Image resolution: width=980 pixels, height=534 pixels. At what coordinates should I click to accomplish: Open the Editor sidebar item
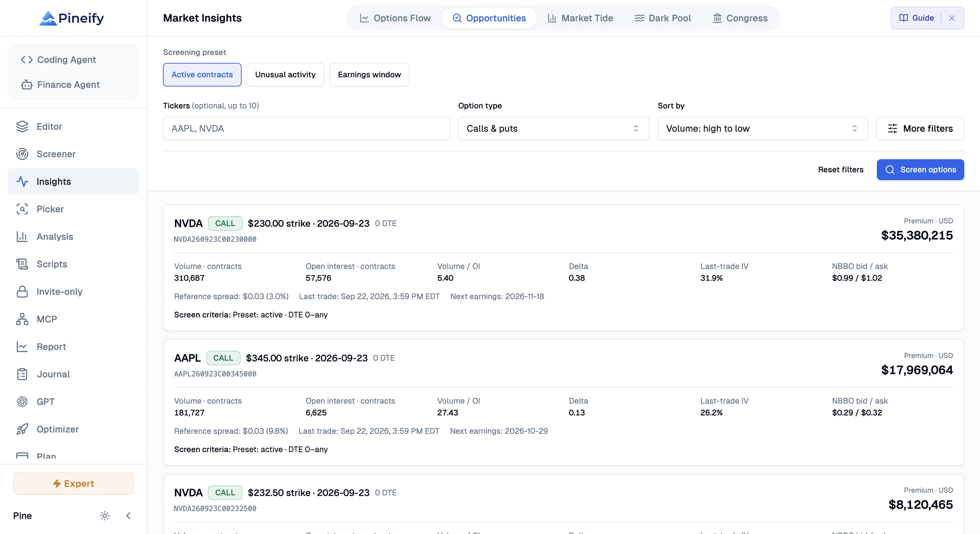tap(73, 127)
